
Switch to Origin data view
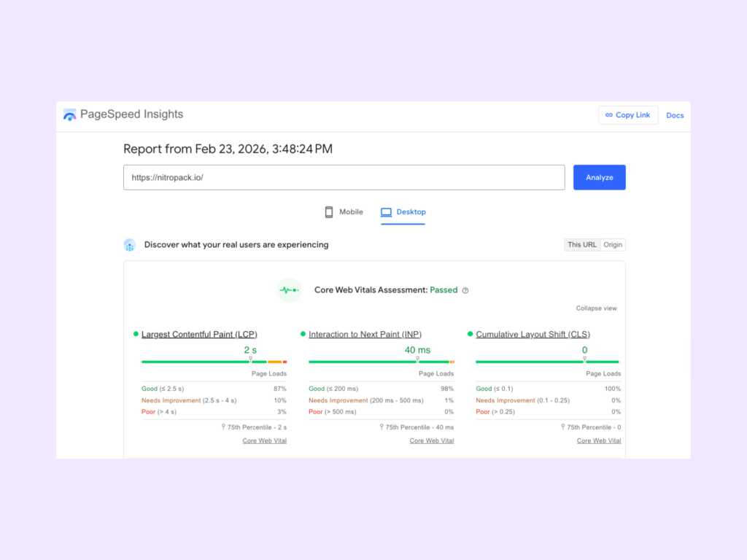(613, 245)
